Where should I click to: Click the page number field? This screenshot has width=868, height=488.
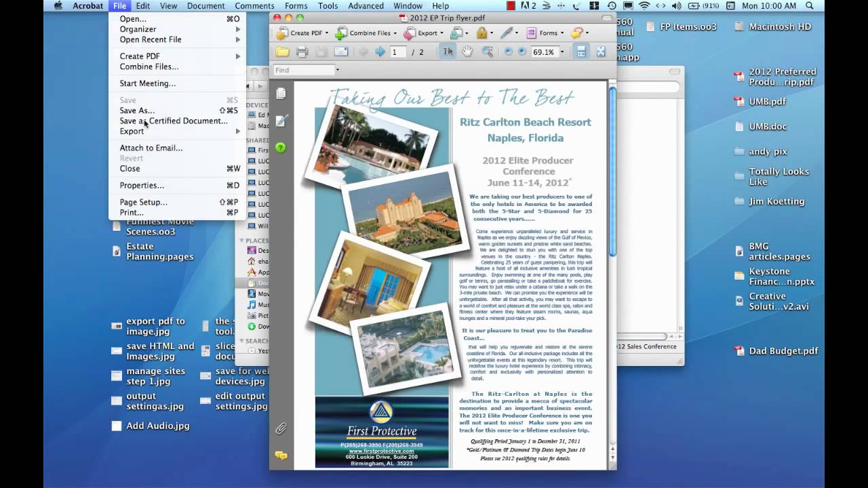click(398, 52)
